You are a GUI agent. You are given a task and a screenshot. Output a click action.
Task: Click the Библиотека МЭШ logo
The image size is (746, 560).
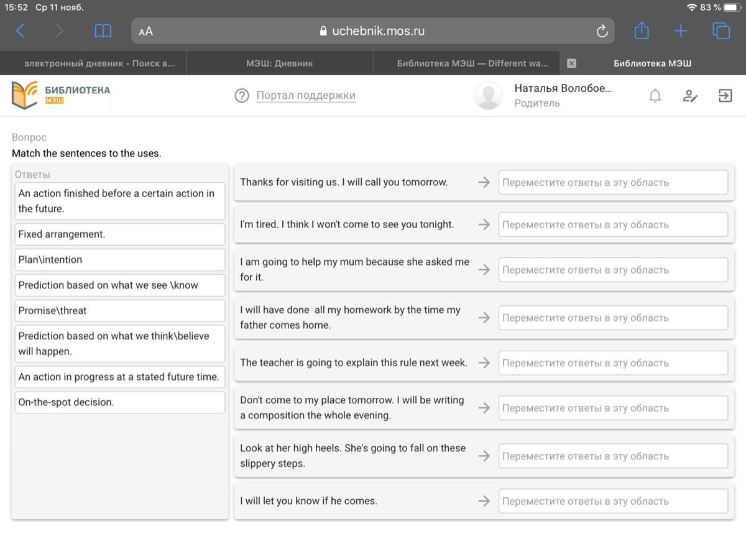(x=60, y=94)
